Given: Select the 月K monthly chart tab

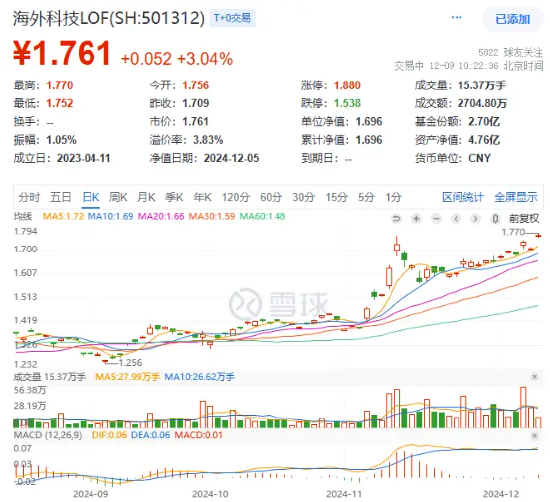Looking at the screenshot, I should (146, 197).
